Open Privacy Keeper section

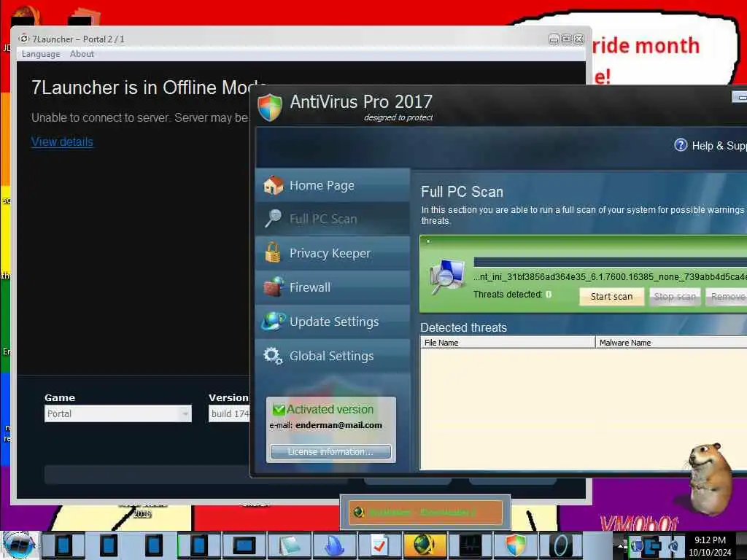333,253
